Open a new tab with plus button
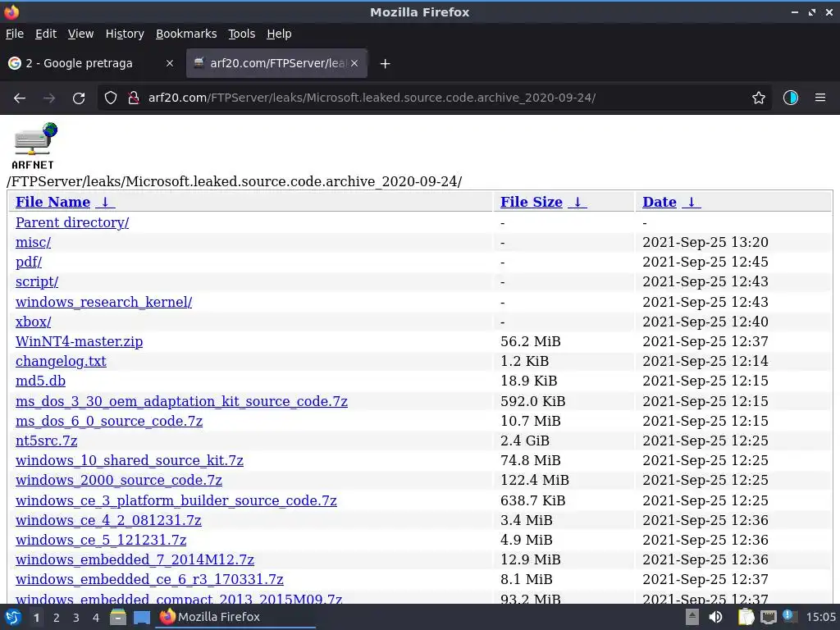 click(x=385, y=64)
